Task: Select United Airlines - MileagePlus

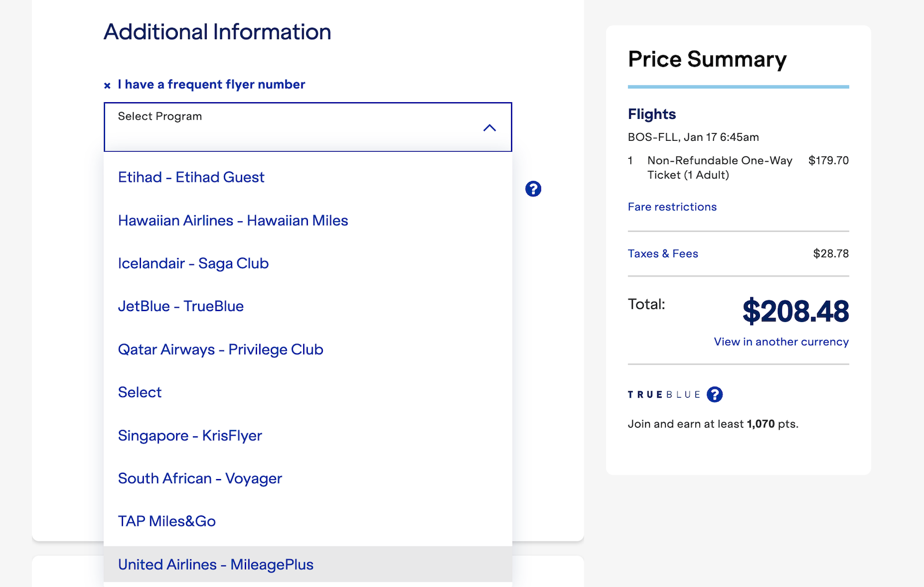Action: (215, 564)
